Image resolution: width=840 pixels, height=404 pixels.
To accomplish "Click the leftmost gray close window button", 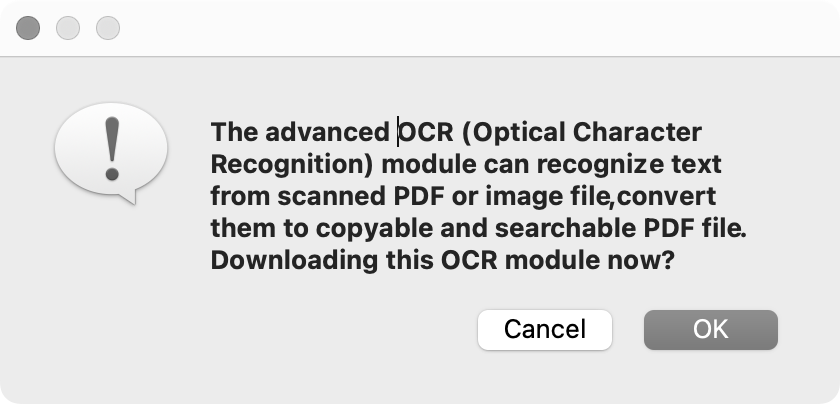I will 29,28.
